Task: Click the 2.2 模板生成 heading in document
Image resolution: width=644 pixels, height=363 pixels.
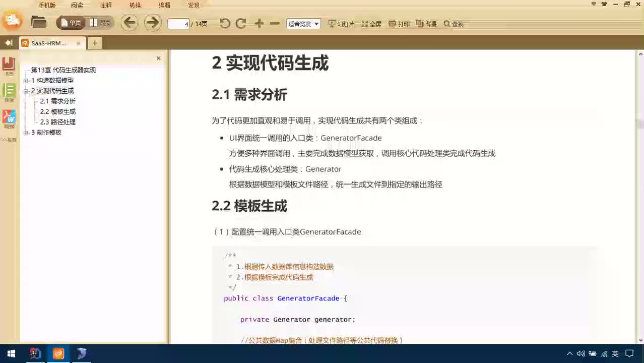Action: point(249,206)
